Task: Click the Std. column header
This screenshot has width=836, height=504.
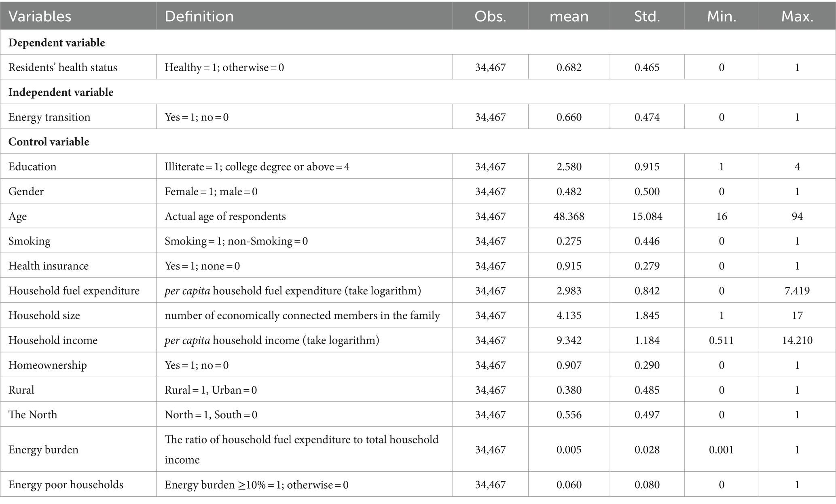Action: pyautogui.click(x=647, y=16)
